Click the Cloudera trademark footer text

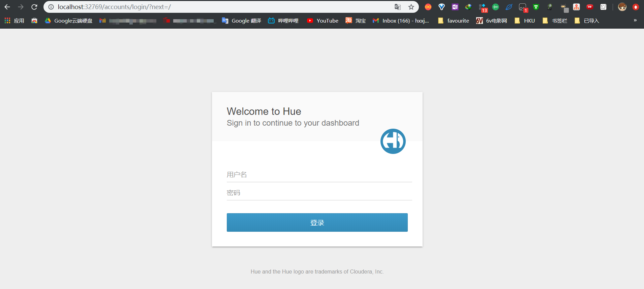coord(317,271)
